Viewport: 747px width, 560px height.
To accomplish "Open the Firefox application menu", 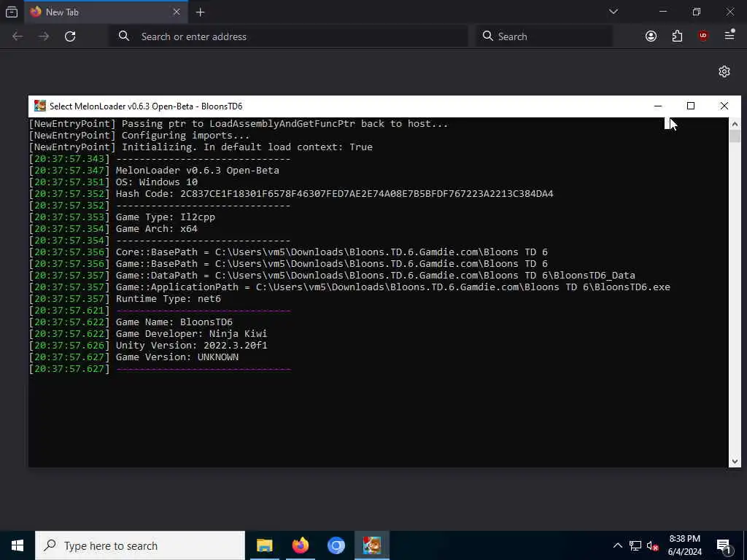I will [x=729, y=35].
